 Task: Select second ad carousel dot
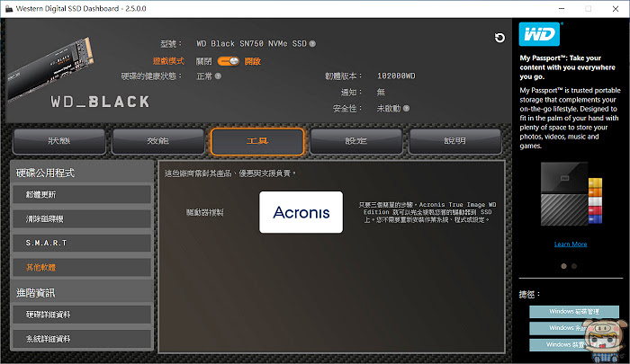click(x=574, y=266)
